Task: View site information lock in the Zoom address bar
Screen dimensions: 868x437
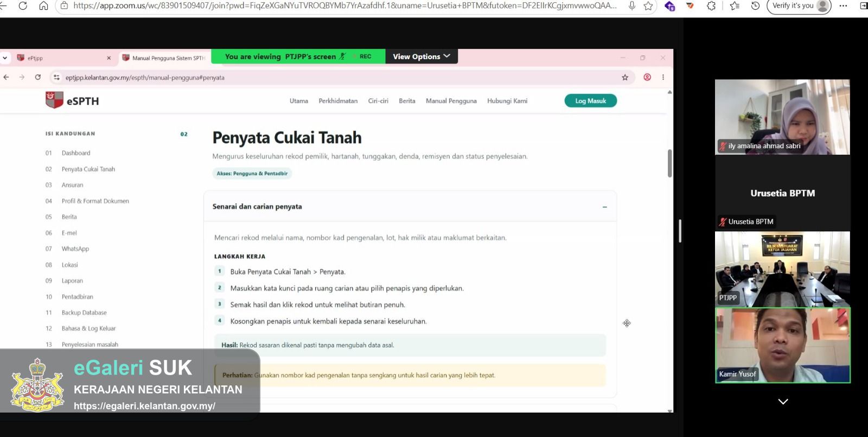Action: pyautogui.click(x=64, y=6)
